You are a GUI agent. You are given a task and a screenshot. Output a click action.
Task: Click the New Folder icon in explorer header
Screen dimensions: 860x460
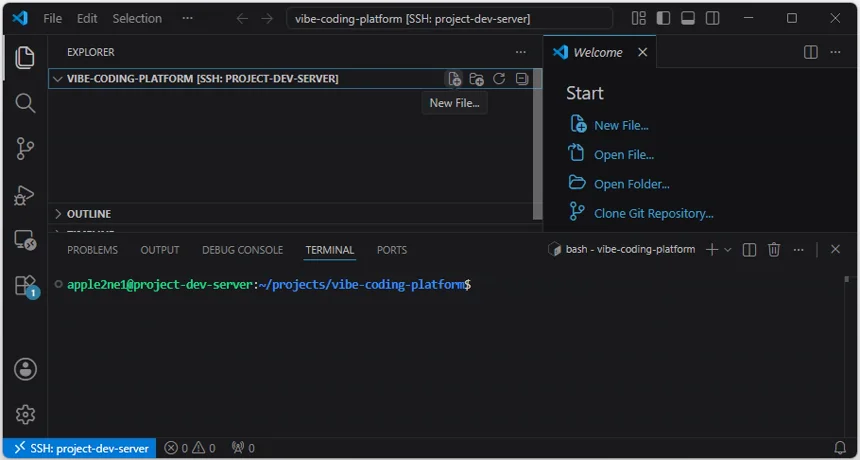476,79
